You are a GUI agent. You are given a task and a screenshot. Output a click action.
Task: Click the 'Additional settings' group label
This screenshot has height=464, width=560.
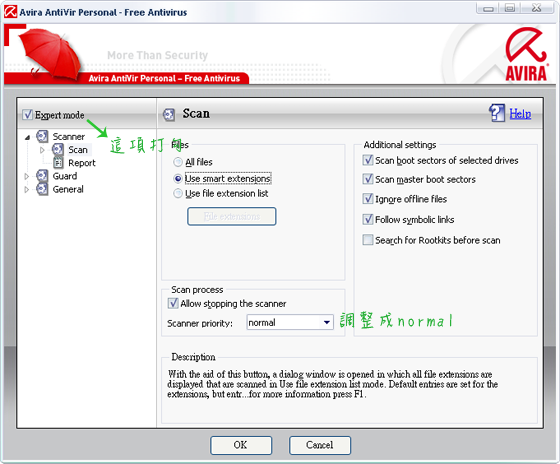(400, 145)
